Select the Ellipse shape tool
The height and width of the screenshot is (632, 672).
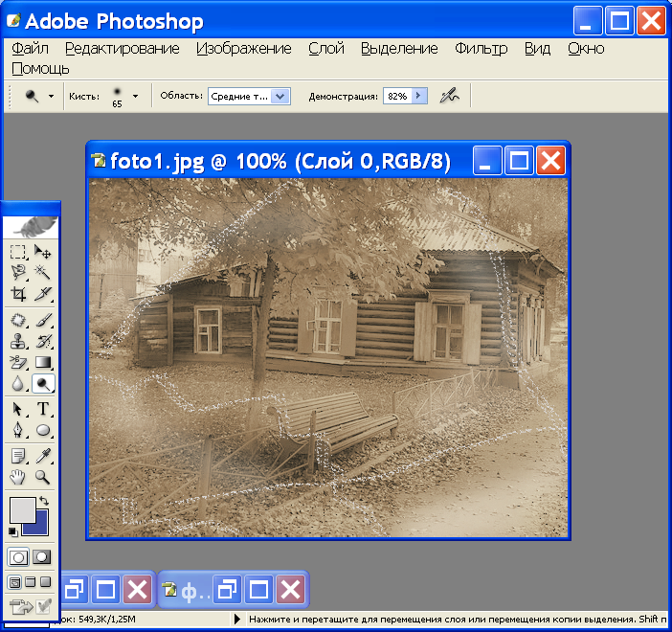[x=43, y=430]
